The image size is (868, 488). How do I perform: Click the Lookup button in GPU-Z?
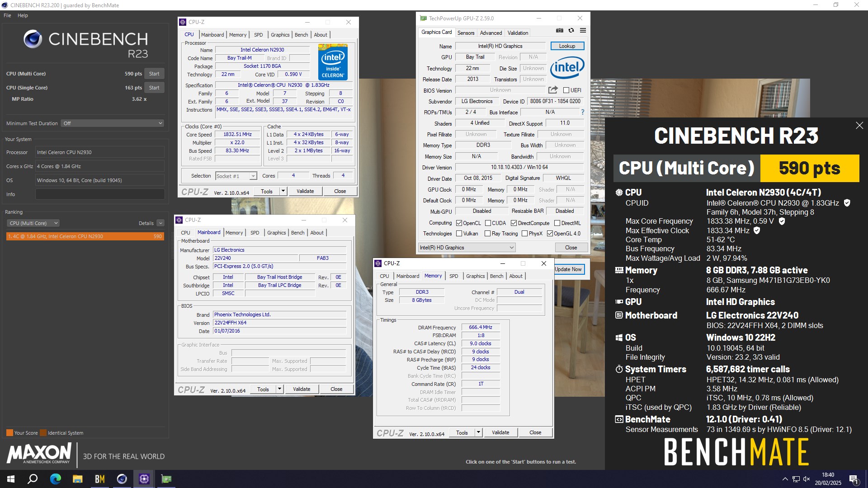[x=567, y=46]
